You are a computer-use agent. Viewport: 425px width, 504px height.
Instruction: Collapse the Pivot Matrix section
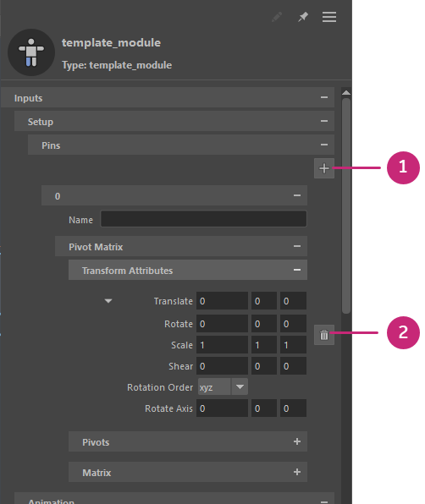point(297,247)
